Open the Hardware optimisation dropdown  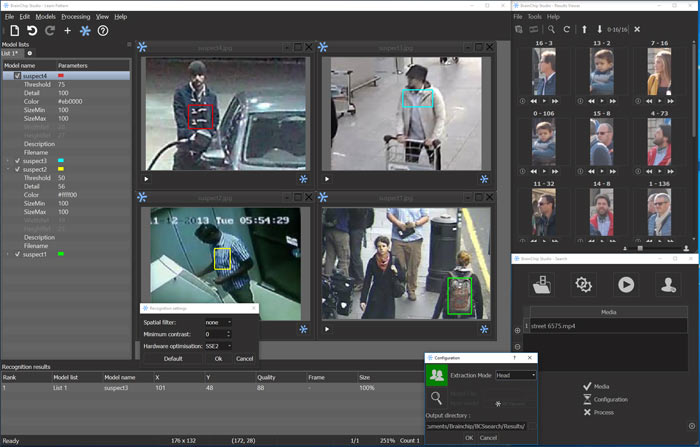tap(218, 346)
